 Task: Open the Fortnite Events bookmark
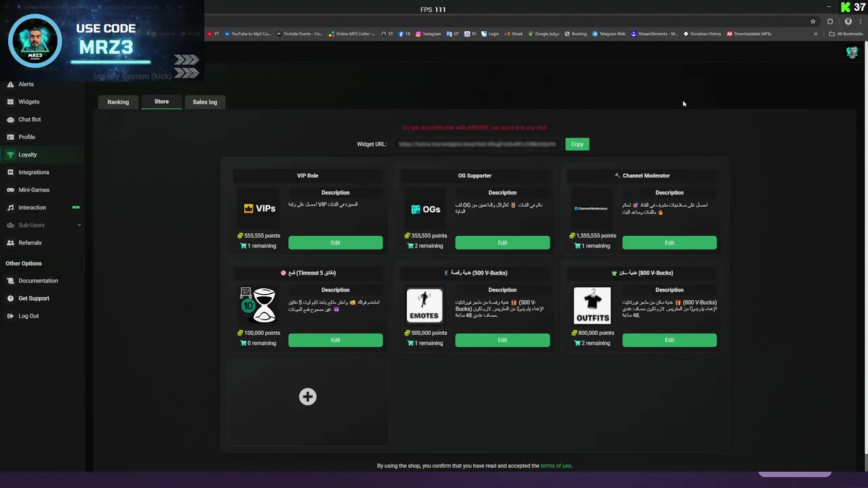coord(300,33)
